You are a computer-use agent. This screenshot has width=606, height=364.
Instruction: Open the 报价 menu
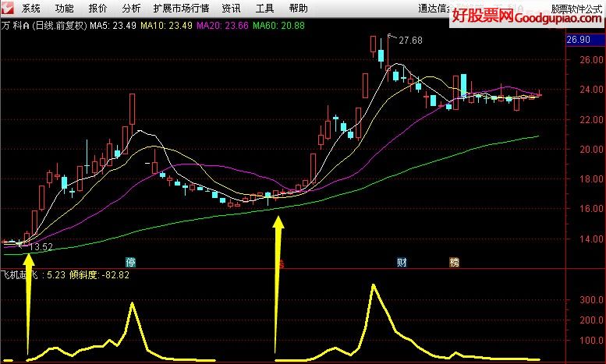coord(97,8)
